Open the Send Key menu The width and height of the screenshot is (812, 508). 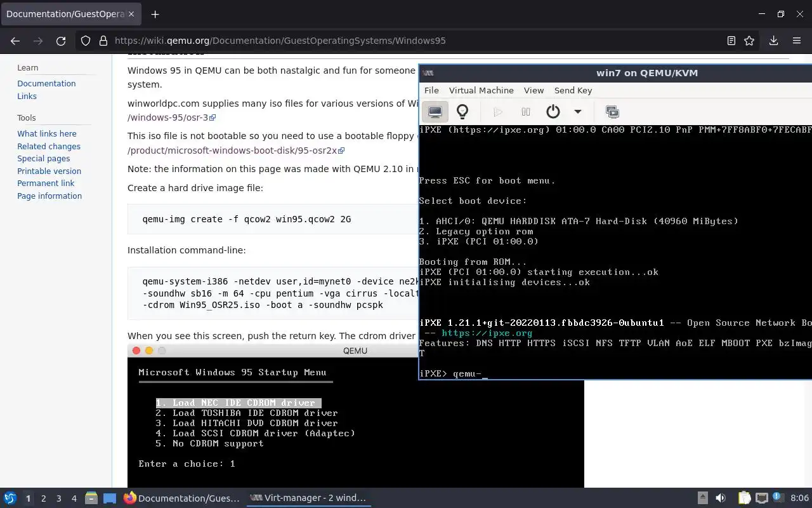573,90
